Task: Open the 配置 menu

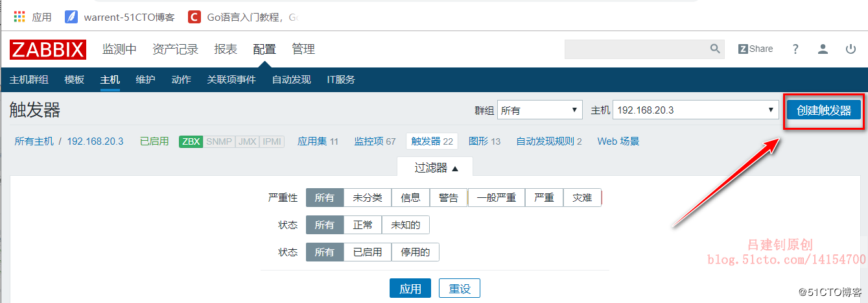Action: point(264,49)
